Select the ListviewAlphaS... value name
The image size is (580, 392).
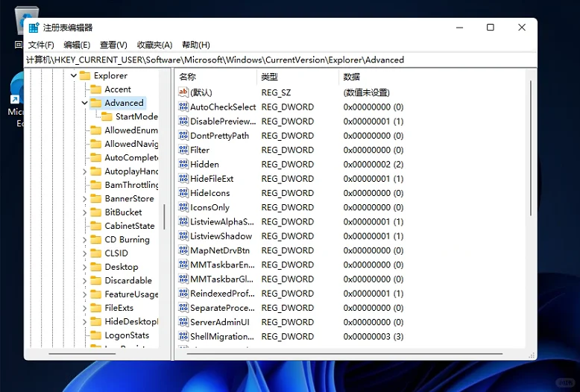[x=222, y=222]
